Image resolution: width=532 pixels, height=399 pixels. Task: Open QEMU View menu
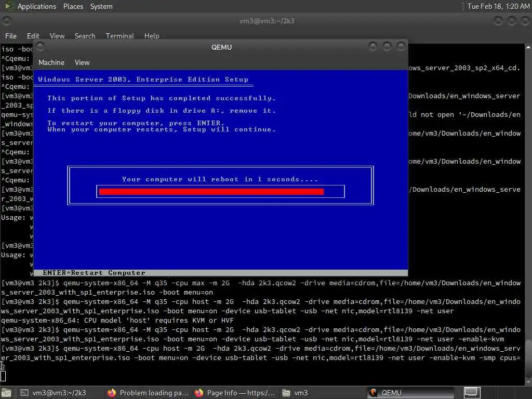click(x=82, y=62)
